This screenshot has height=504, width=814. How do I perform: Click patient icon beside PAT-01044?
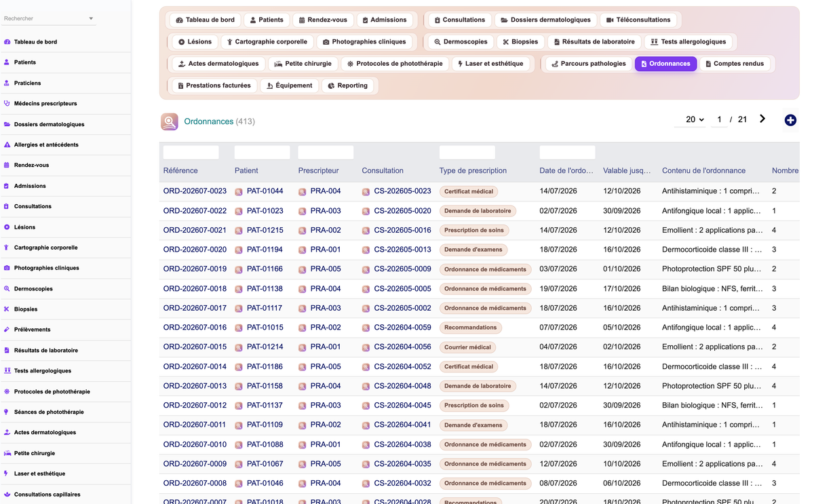pyautogui.click(x=239, y=192)
